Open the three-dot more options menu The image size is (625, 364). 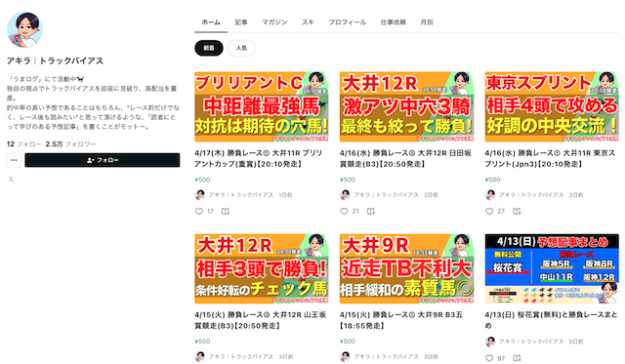14,160
